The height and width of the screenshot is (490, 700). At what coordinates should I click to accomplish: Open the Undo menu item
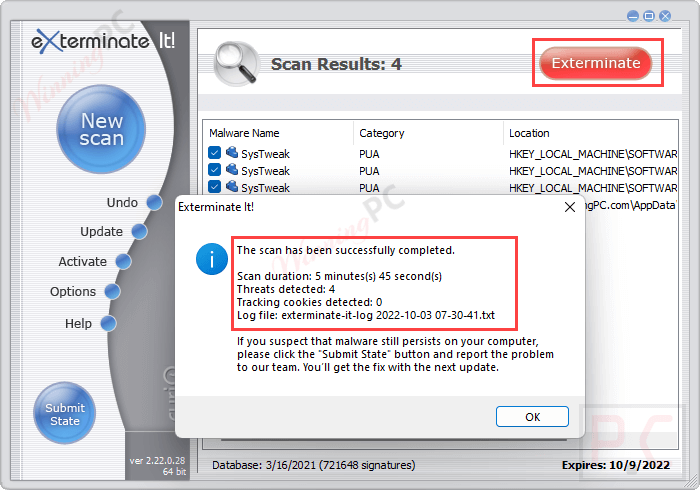point(122,203)
